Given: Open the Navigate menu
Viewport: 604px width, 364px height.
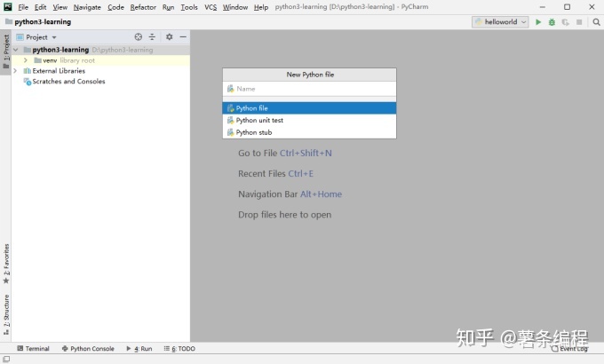Looking at the screenshot, I should (87, 7).
